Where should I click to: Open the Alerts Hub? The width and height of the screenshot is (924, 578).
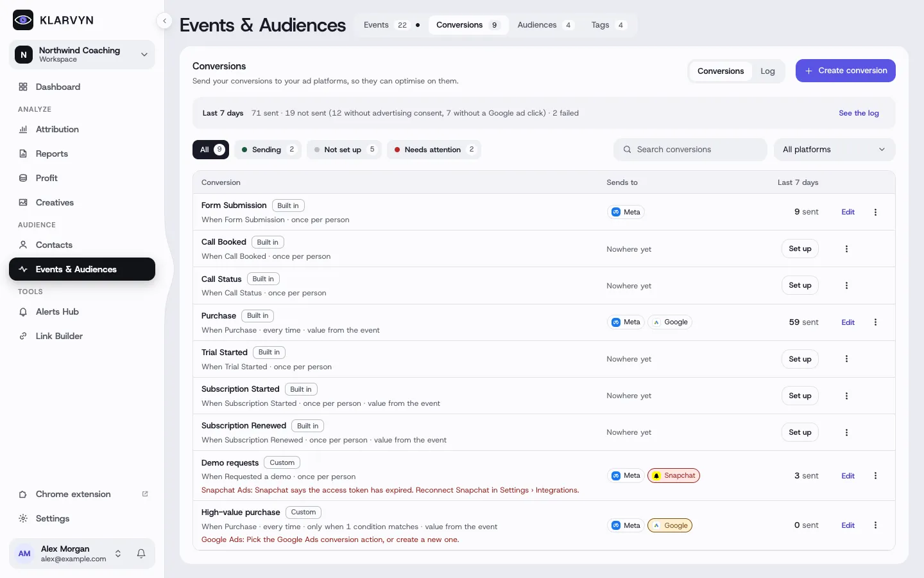coord(82,311)
